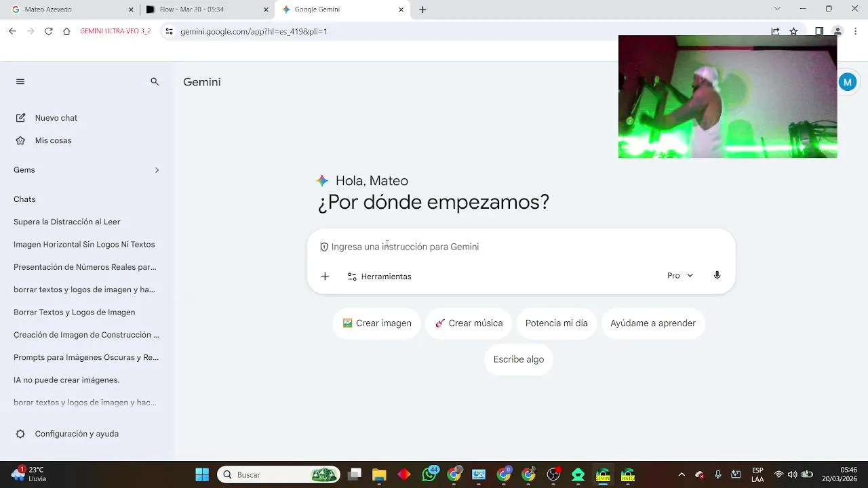Toggle the browser side panel icon

click(819, 31)
